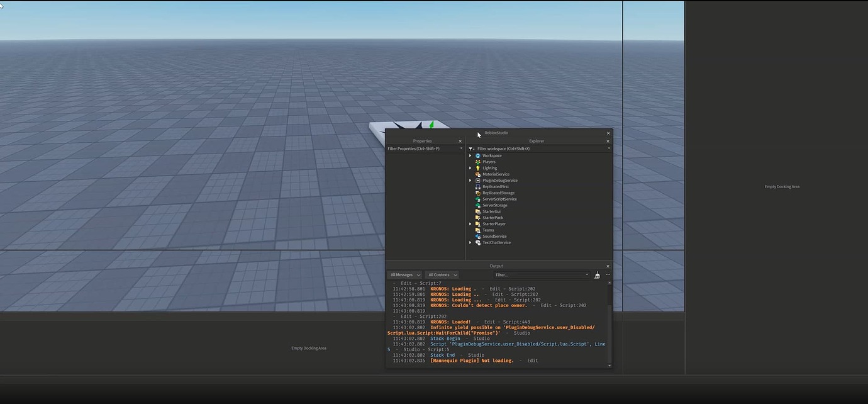Click the Output panel title
Viewport: 868px width, 404px height.
click(496, 266)
